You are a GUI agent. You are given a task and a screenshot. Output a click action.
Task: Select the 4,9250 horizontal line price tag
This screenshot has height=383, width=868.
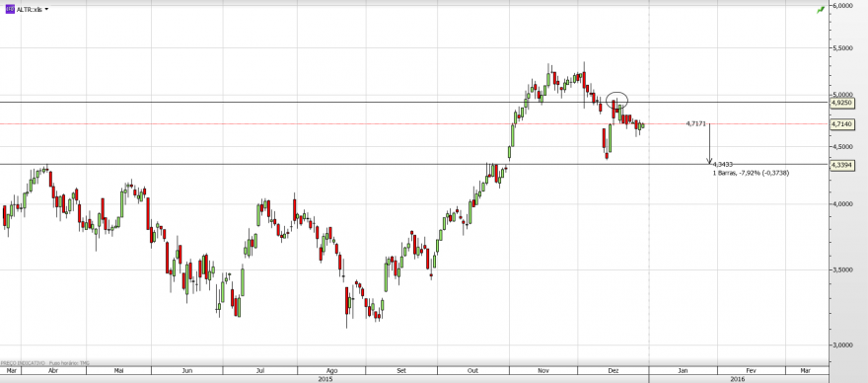coord(842,103)
